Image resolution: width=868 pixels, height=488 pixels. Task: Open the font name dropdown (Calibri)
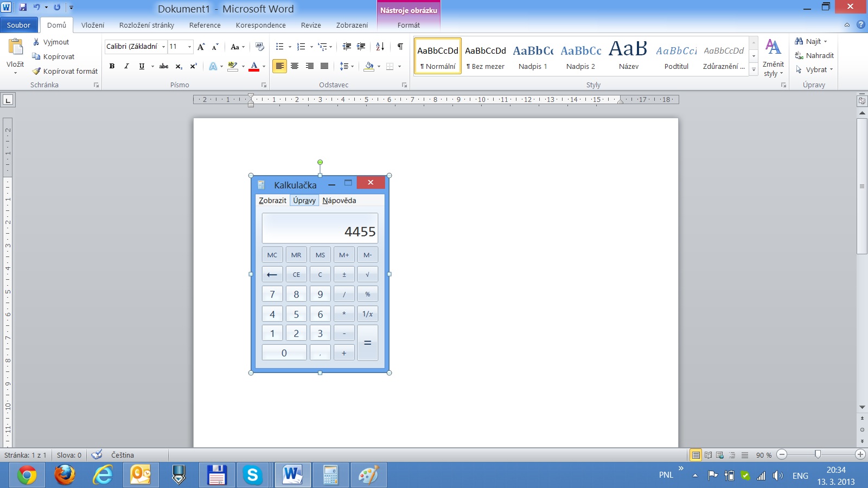coord(163,47)
